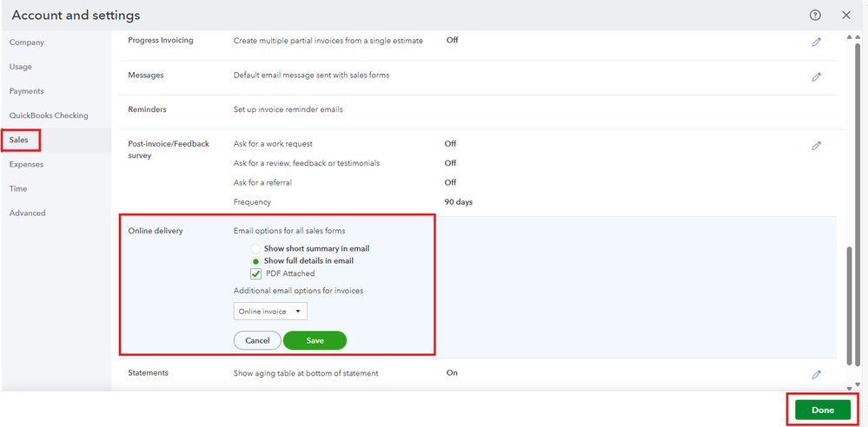
Task: Edit Progress Invoicing with pencil icon
Action: [817, 42]
